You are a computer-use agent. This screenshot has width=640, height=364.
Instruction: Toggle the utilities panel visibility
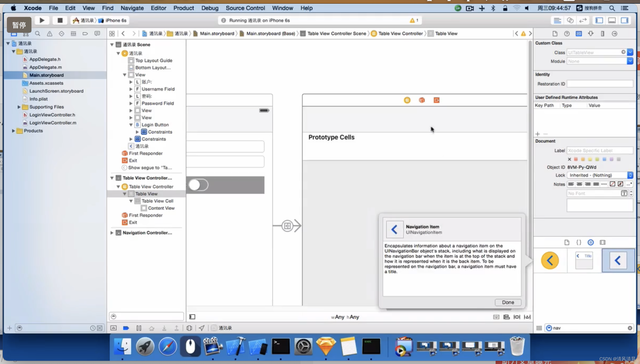pyautogui.click(x=625, y=20)
